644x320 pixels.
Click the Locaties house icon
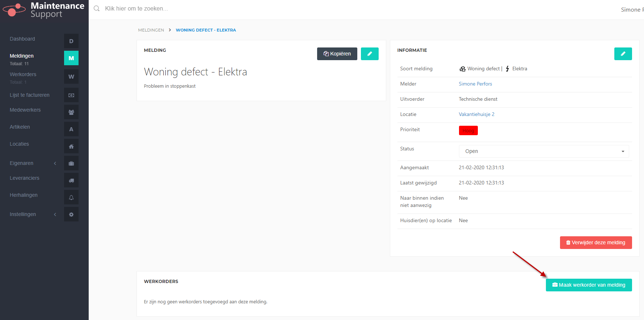(x=71, y=146)
